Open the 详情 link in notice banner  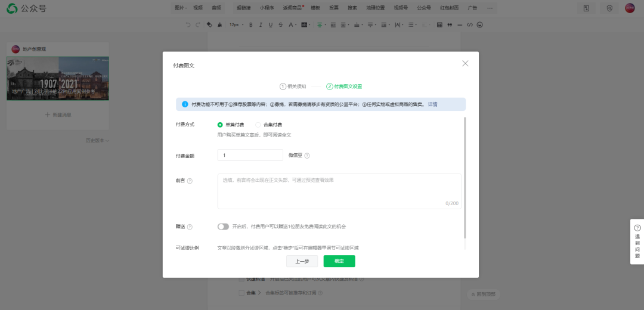pos(432,104)
